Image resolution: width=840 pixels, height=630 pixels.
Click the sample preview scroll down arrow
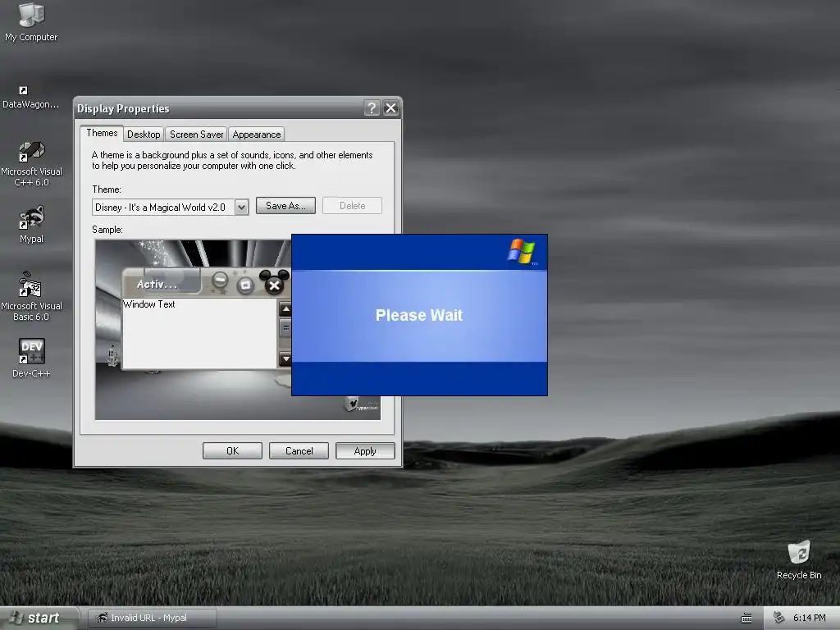pyautogui.click(x=285, y=359)
